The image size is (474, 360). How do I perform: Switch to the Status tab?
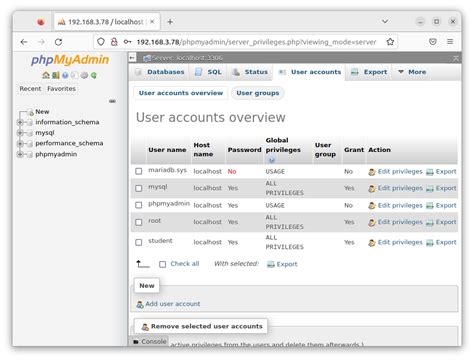[250, 72]
